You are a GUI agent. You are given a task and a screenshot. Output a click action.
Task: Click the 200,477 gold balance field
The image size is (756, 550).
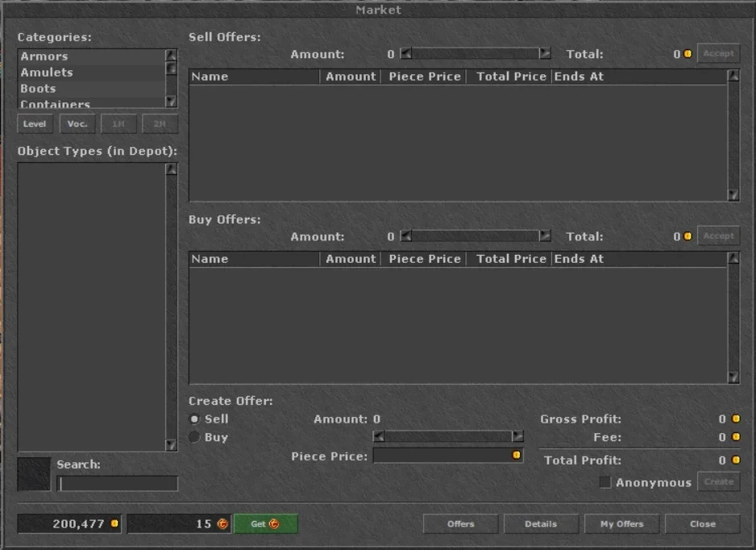[69, 524]
